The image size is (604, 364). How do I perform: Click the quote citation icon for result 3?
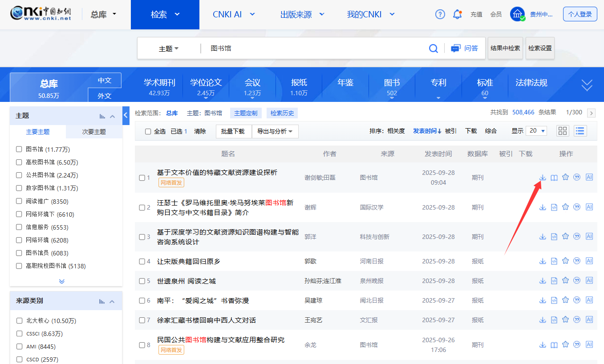pos(577,236)
